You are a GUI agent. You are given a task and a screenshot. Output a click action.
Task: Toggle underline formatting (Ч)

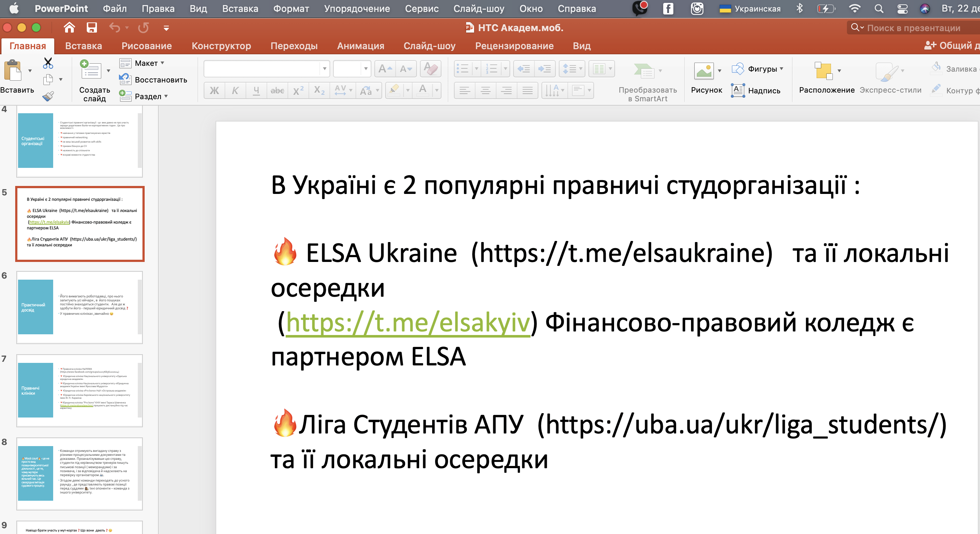click(256, 90)
